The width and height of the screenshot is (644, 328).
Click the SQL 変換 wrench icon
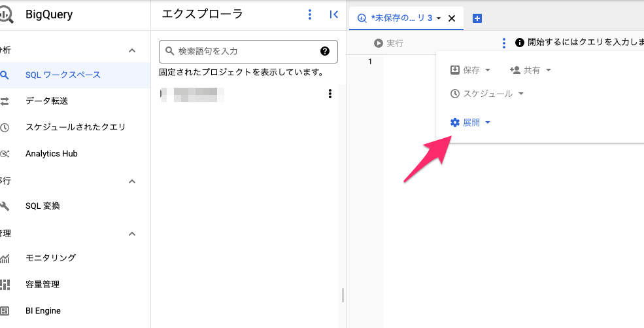pyautogui.click(x=4, y=206)
